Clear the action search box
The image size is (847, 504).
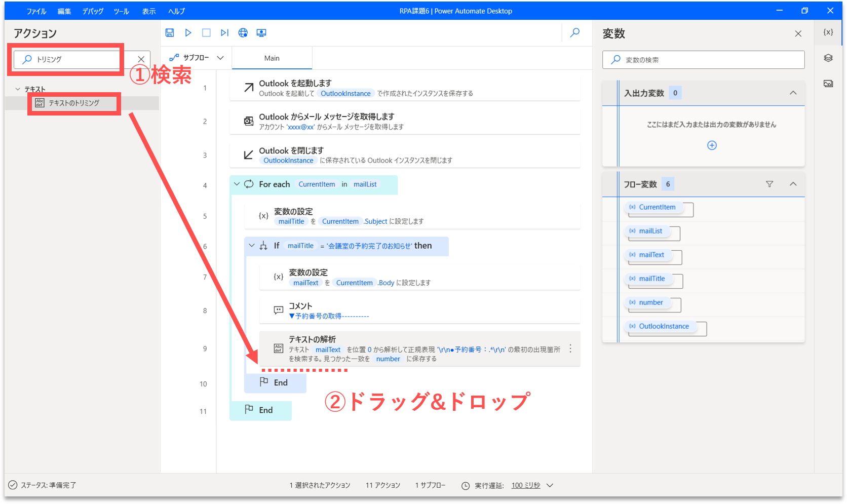(x=141, y=59)
